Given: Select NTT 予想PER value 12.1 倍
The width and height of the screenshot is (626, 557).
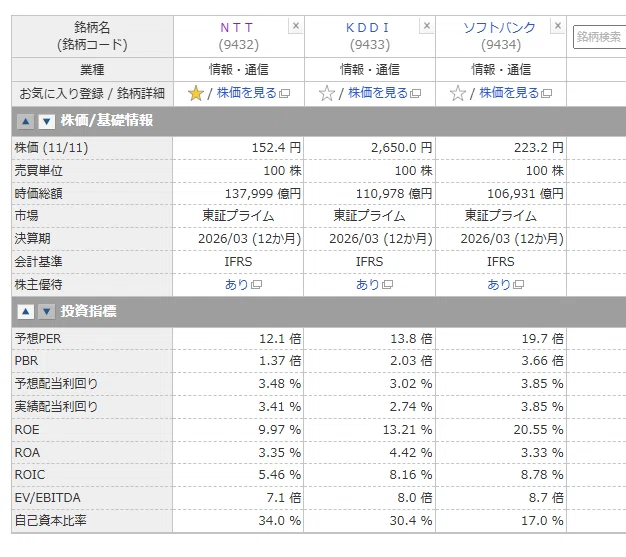Looking at the screenshot, I should pos(280,339).
